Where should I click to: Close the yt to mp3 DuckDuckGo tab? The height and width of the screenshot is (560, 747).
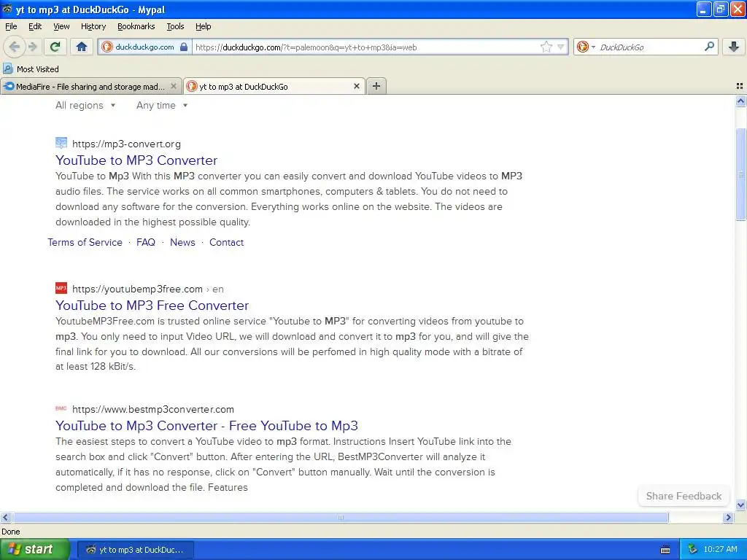coord(356,86)
